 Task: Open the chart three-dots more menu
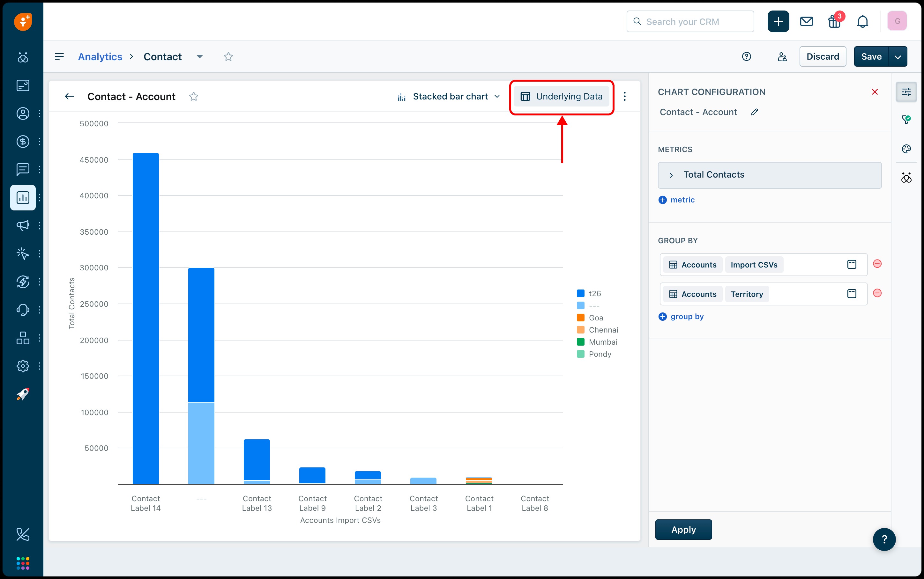pyautogui.click(x=624, y=97)
